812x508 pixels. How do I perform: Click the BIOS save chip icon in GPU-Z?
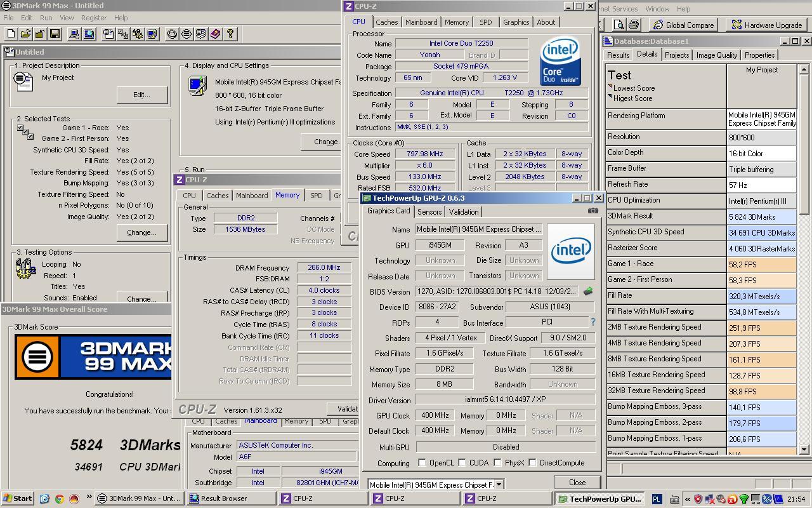point(588,291)
